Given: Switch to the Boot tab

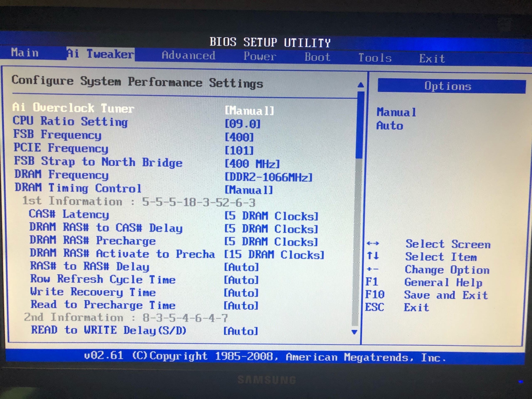Looking at the screenshot, I should (318, 57).
